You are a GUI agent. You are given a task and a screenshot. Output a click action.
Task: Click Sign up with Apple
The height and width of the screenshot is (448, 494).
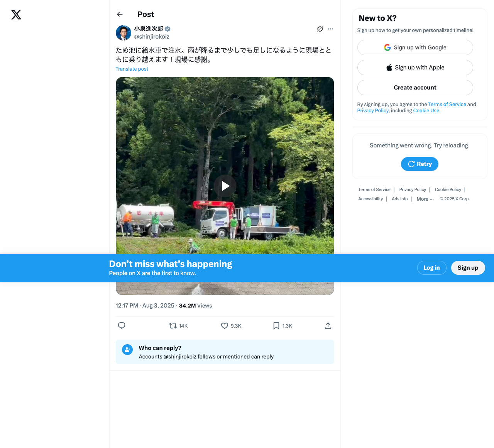[415, 68]
